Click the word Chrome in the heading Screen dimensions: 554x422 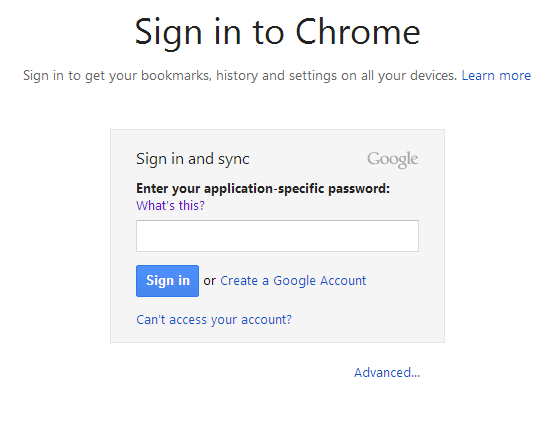358,32
